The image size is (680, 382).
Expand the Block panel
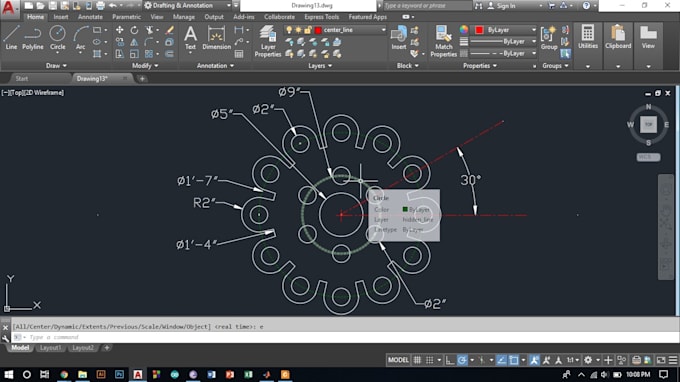pyautogui.click(x=408, y=66)
